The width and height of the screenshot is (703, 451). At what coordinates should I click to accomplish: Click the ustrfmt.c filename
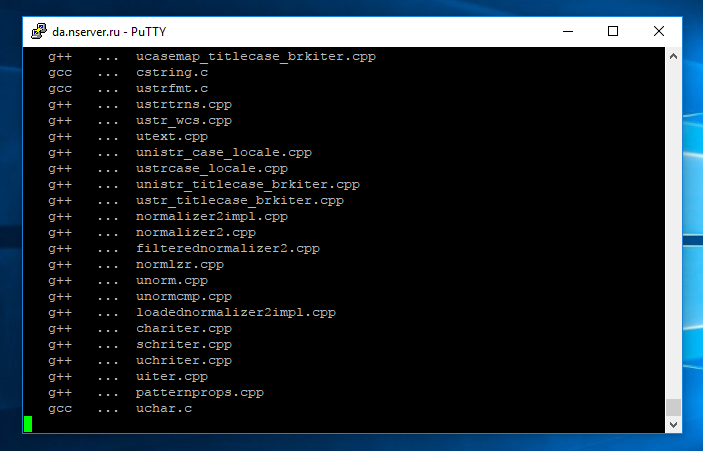(172, 89)
